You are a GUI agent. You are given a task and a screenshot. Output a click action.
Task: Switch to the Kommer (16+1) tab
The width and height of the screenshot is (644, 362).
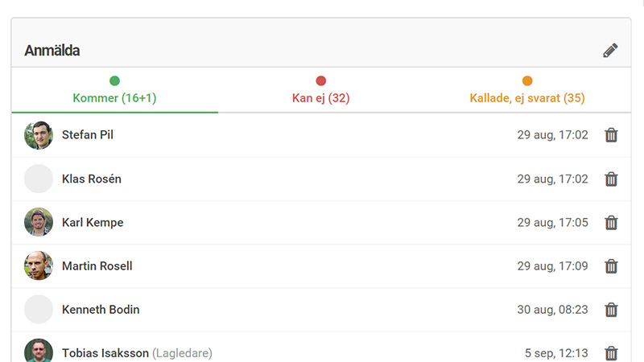click(114, 91)
